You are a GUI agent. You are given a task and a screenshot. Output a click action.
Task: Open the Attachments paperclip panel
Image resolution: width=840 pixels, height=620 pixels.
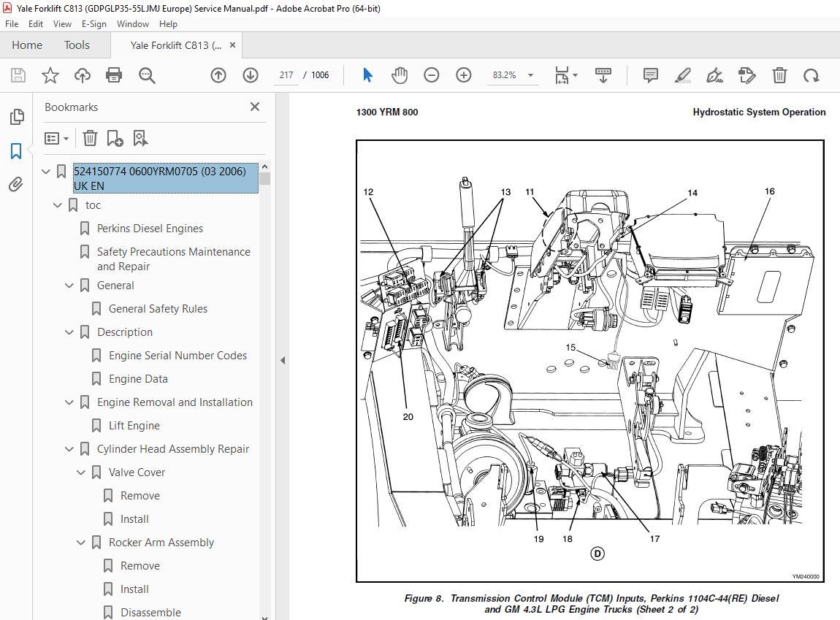(16, 185)
